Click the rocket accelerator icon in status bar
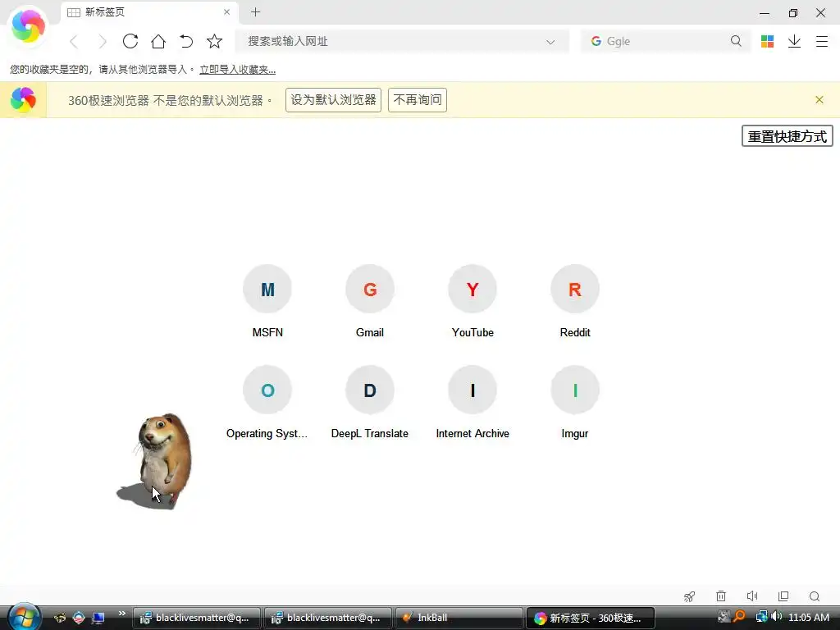840x630 pixels. tap(689, 596)
